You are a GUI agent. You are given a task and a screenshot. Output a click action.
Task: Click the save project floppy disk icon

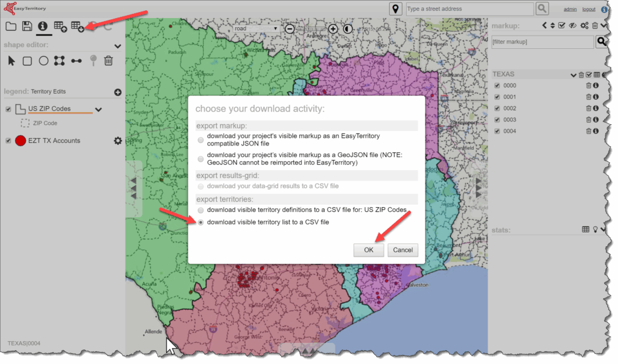[x=27, y=26]
